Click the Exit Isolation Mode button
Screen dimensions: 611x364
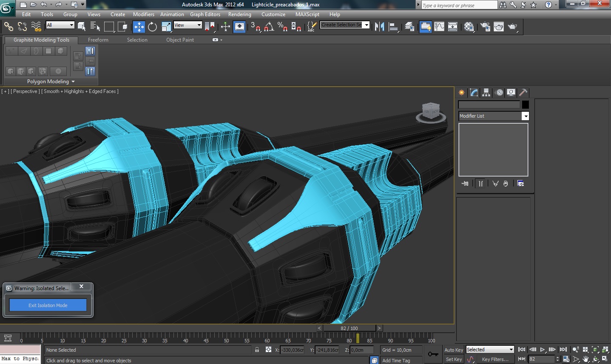[48, 305]
